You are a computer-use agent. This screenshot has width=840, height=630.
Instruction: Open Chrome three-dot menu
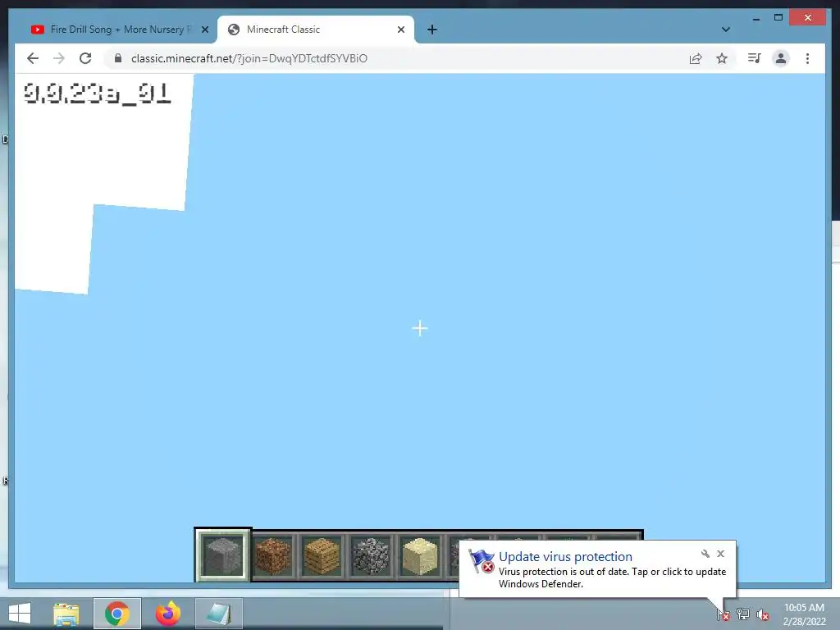[807, 58]
